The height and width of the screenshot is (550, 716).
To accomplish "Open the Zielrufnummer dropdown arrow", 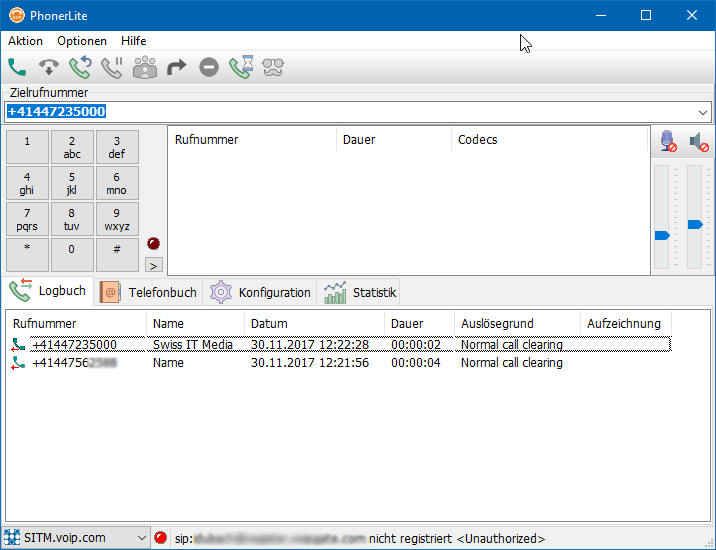I will [x=702, y=112].
